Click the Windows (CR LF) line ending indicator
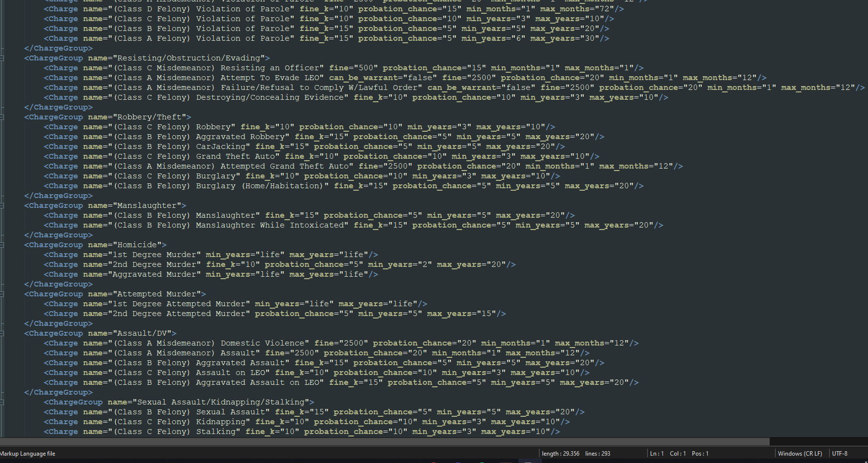 coord(800,454)
